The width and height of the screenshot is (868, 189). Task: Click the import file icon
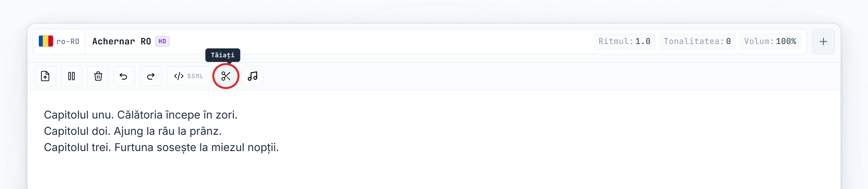(x=45, y=76)
